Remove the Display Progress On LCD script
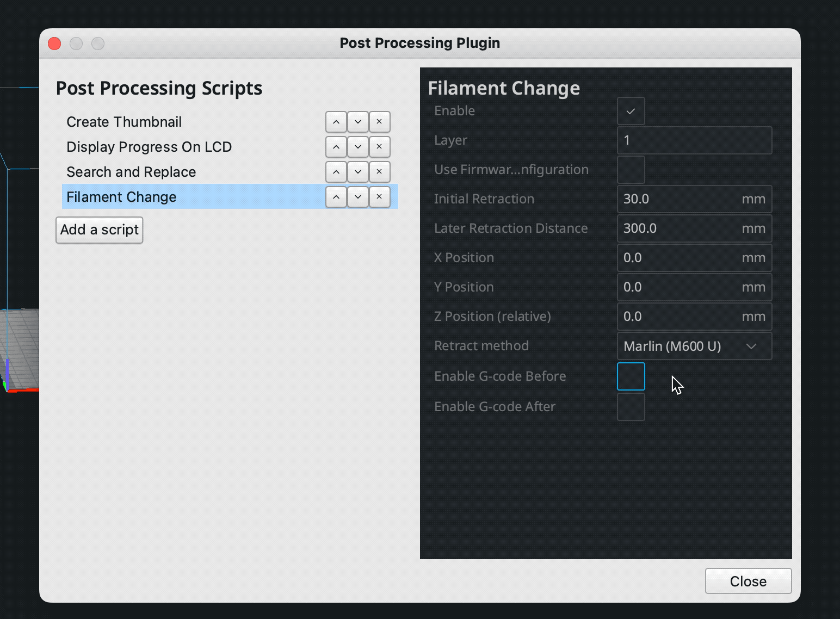This screenshot has height=619, width=840. coord(379,147)
